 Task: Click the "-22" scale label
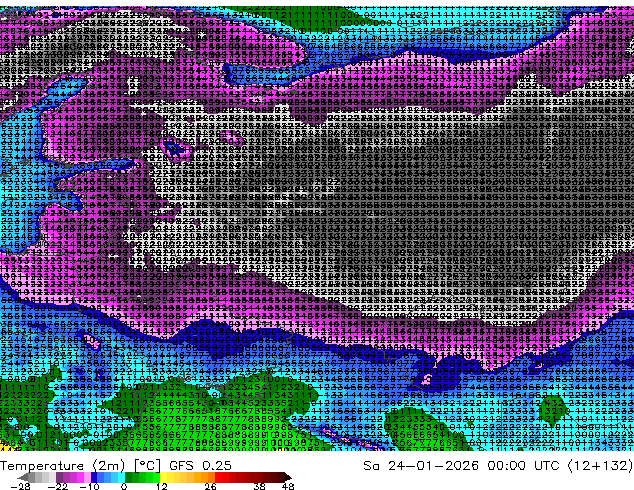pos(58,487)
